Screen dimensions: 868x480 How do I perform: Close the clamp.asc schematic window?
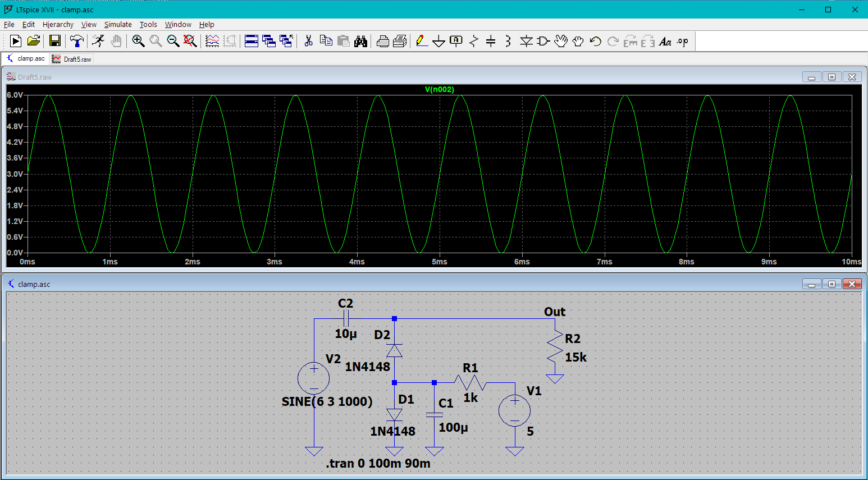(852, 284)
